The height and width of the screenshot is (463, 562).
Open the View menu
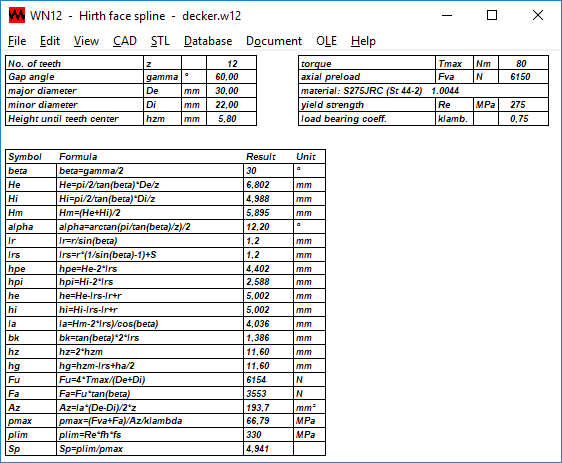[86, 41]
